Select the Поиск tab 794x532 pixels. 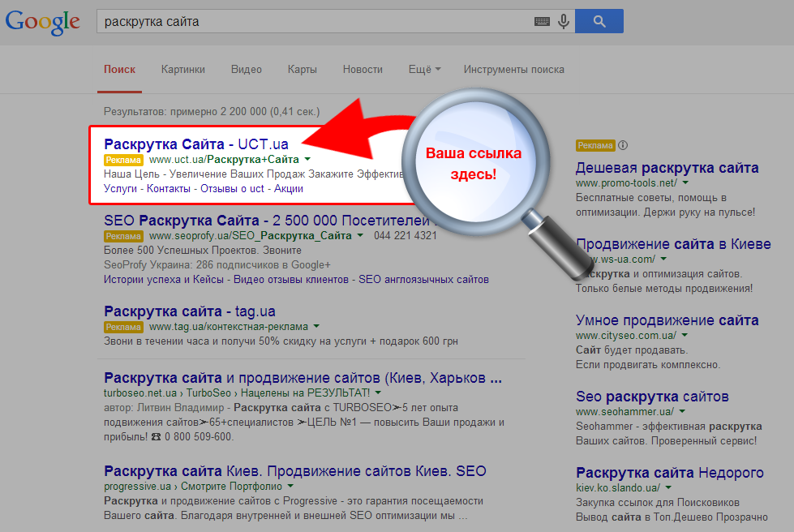coord(119,70)
